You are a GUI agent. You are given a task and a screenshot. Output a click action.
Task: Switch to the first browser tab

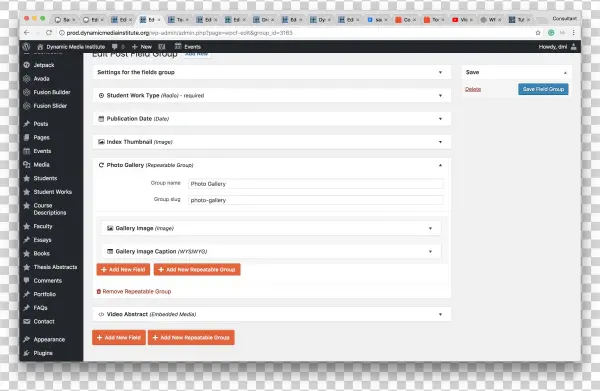tap(64, 20)
